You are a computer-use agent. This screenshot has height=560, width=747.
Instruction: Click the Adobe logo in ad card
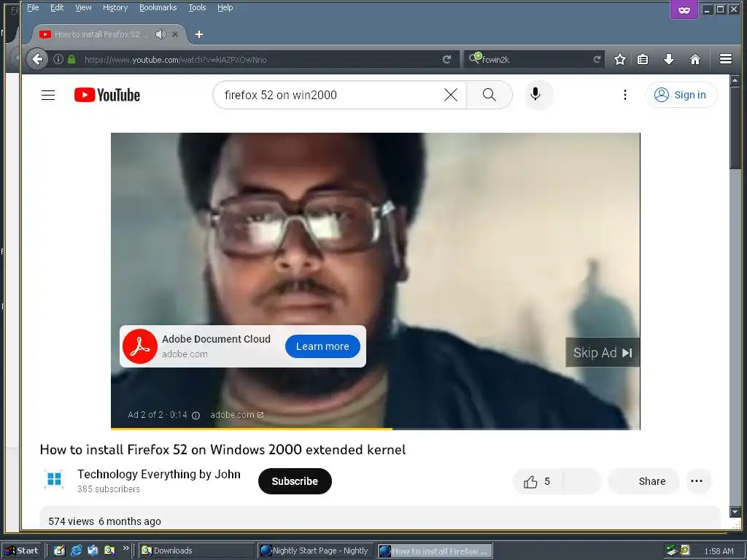140,346
